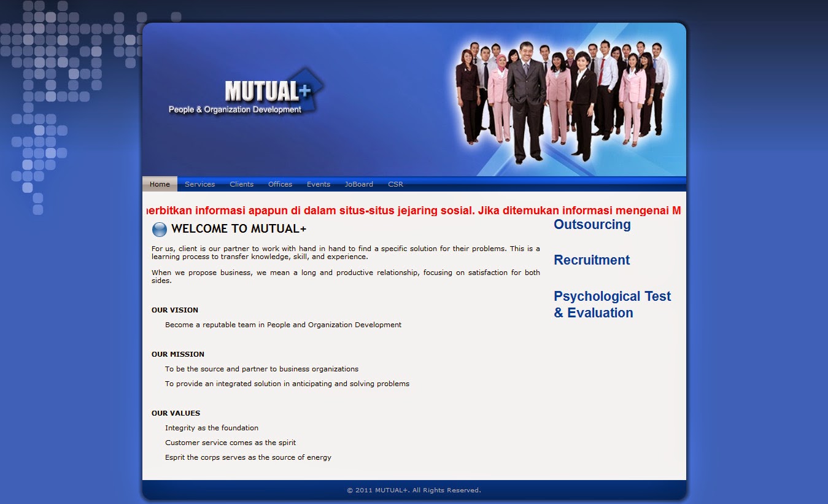Image resolution: width=828 pixels, height=504 pixels.
Task: Open the Clients page
Action: tap(241, 184)
